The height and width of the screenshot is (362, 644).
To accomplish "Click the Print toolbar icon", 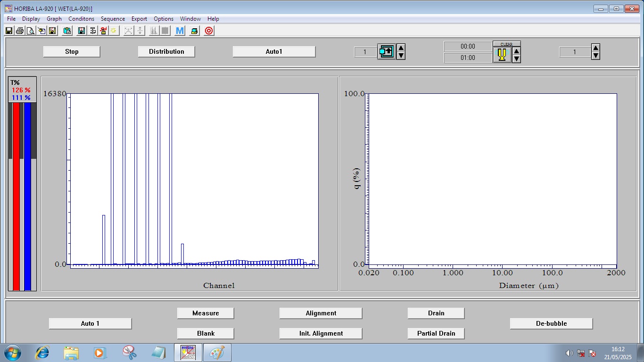I will point(20,31).
